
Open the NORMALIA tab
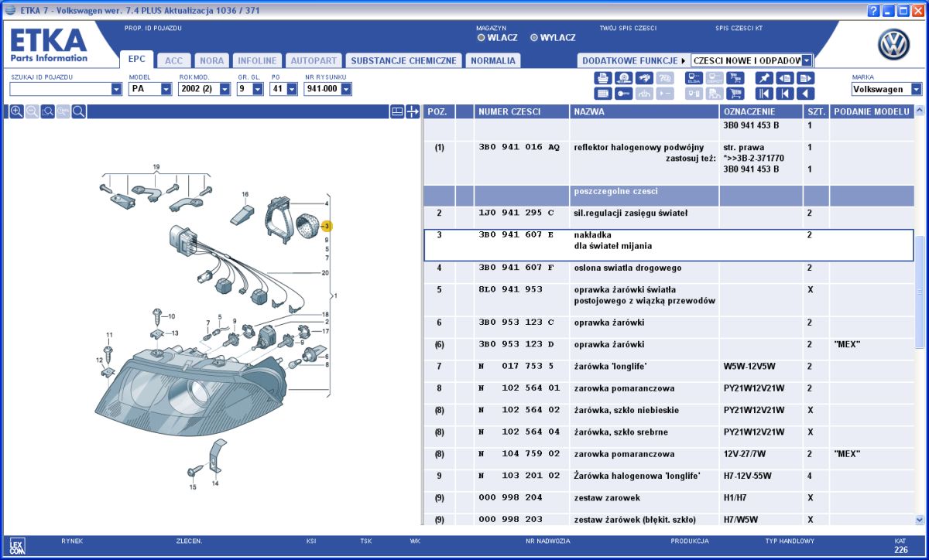pos(493,60)
